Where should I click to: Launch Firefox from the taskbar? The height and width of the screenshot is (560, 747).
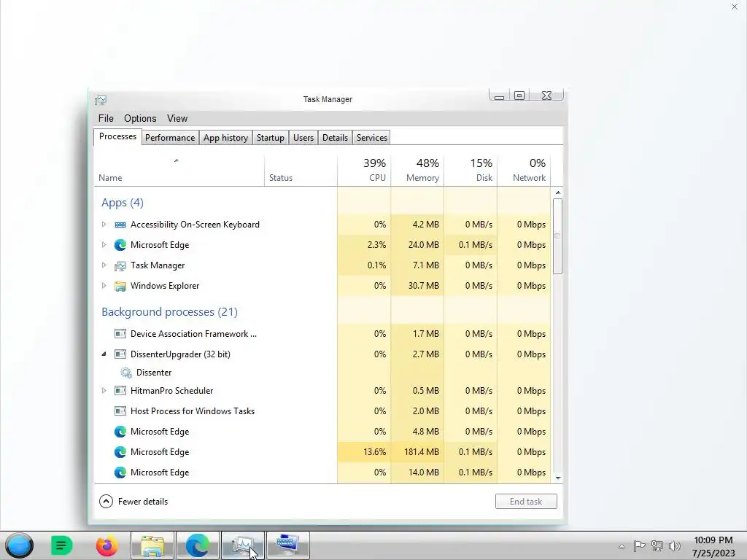pos(107,545)
